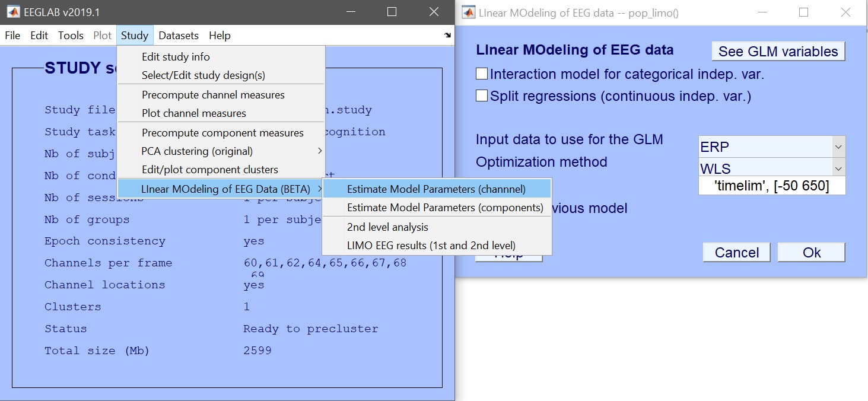Choose Edit/plot component clusters
The image size is (868, 401).
point(221,170)
